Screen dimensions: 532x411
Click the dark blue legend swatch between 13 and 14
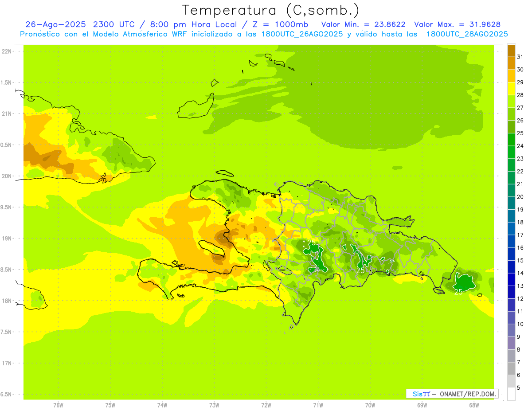point(511,279)
